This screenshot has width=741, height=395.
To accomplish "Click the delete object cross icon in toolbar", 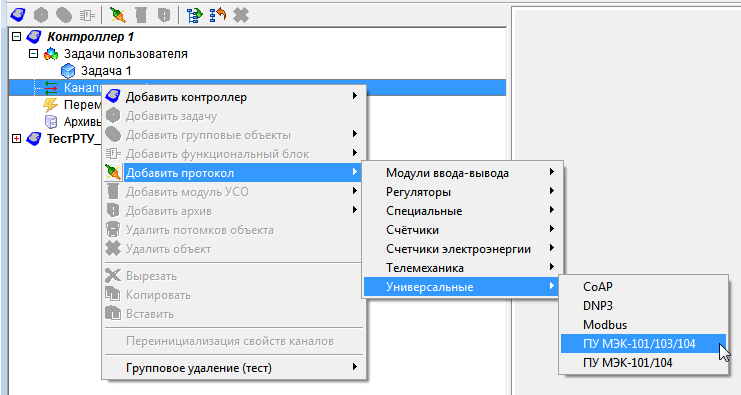I will (241, 15).
